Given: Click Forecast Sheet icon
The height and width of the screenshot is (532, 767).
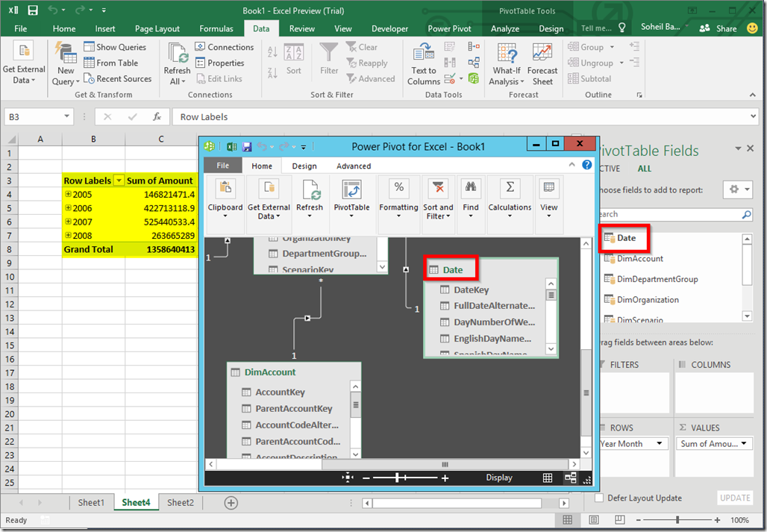Looking at the screenshot, I should click(x=542, y=53).
